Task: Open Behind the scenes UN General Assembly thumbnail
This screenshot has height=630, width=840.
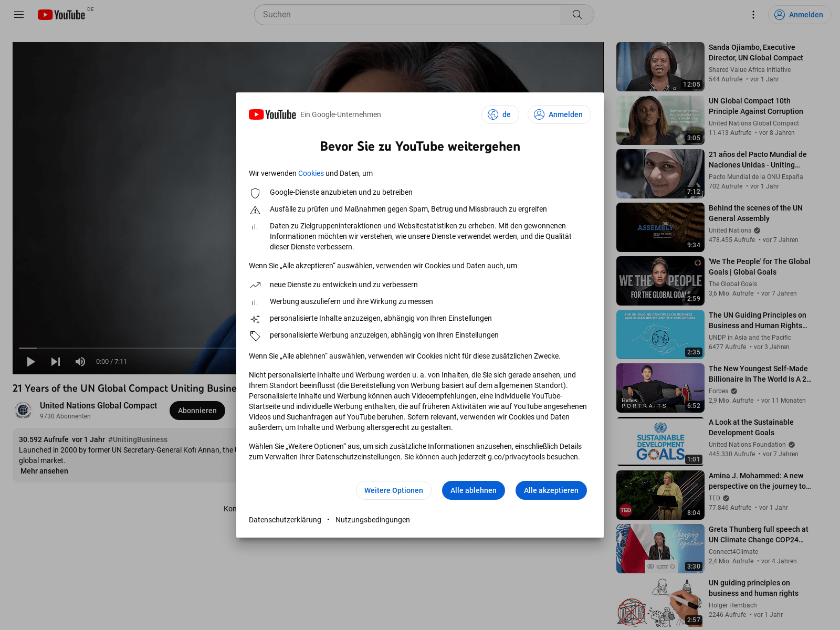Action: pyautogui.click(x=660, y=227)
